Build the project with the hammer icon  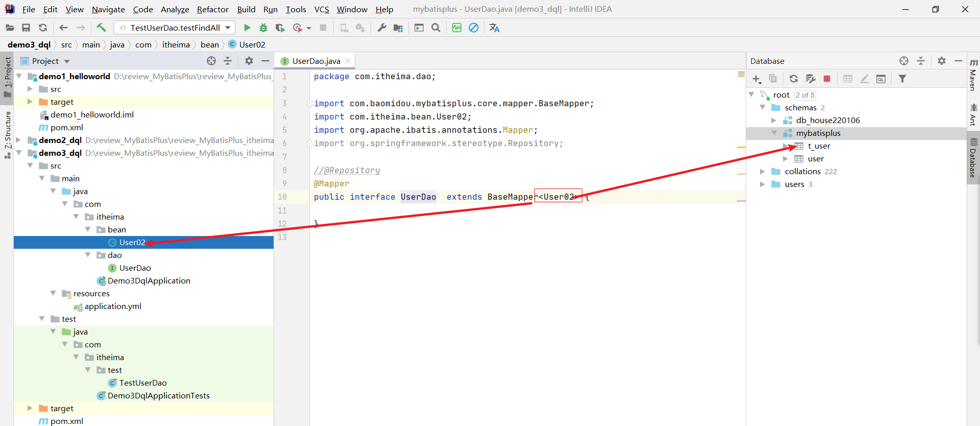(101, 28)
